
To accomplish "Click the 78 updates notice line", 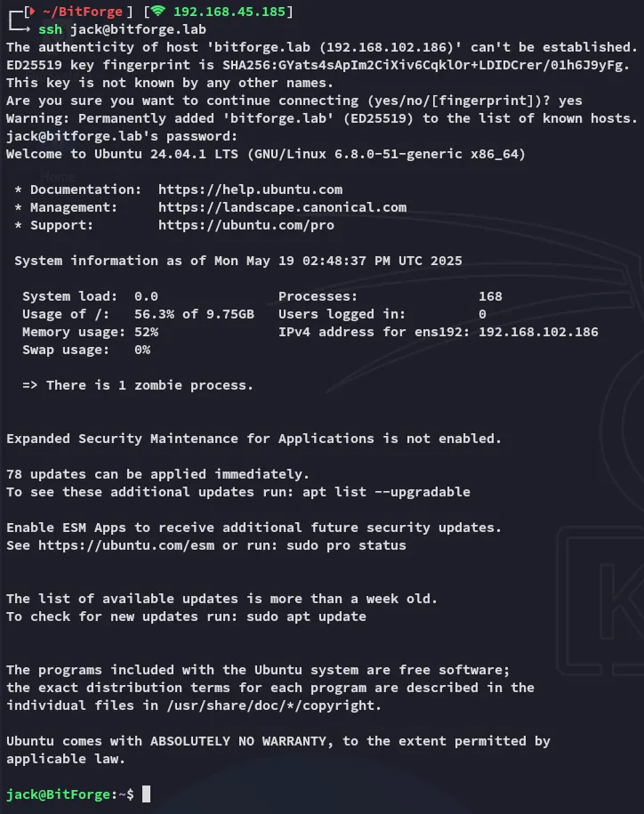I will [157, 474].
